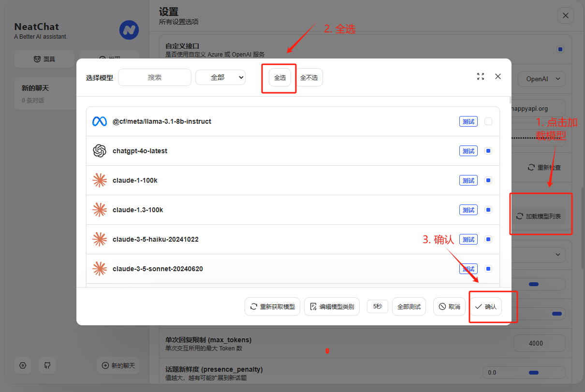
Task: Click the 搜索 model search field
Action: (155, 77)
